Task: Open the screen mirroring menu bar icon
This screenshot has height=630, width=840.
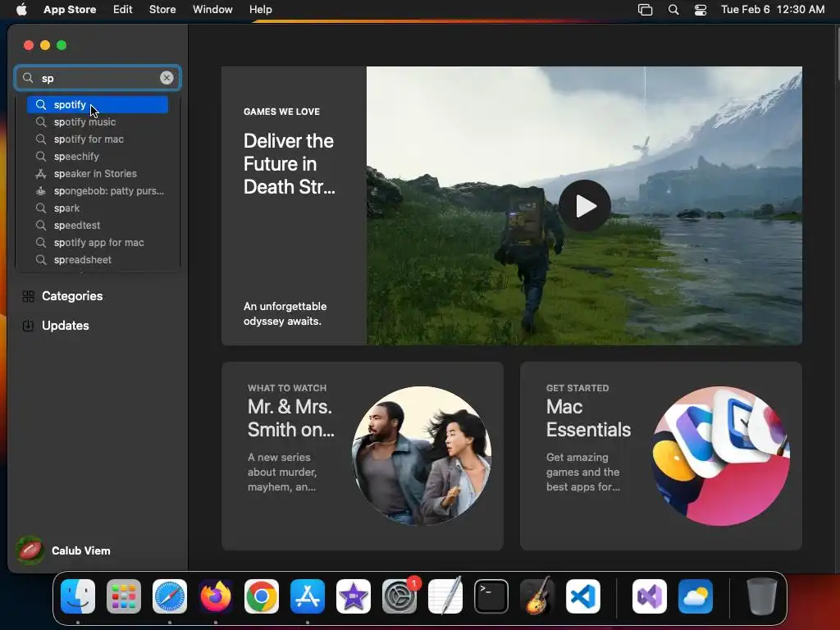Action: tap(645, 10)
